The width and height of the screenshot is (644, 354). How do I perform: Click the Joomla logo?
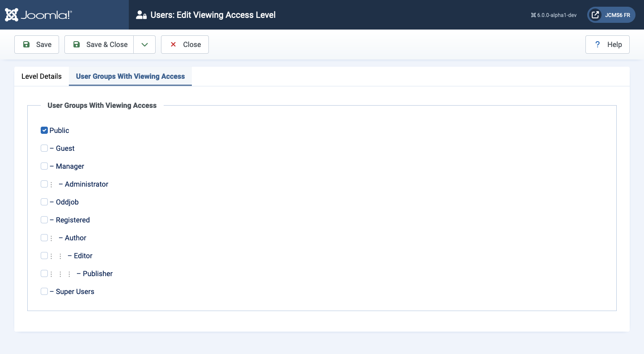[38, 15]
